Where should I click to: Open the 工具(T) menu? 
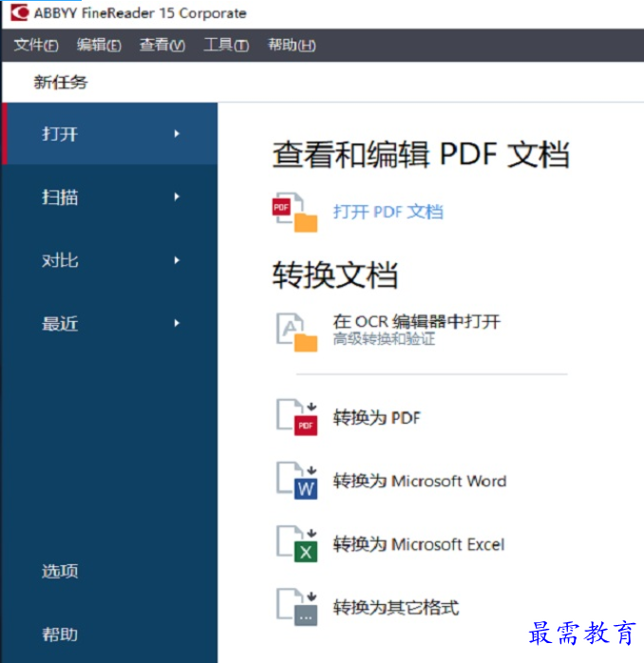225,46
